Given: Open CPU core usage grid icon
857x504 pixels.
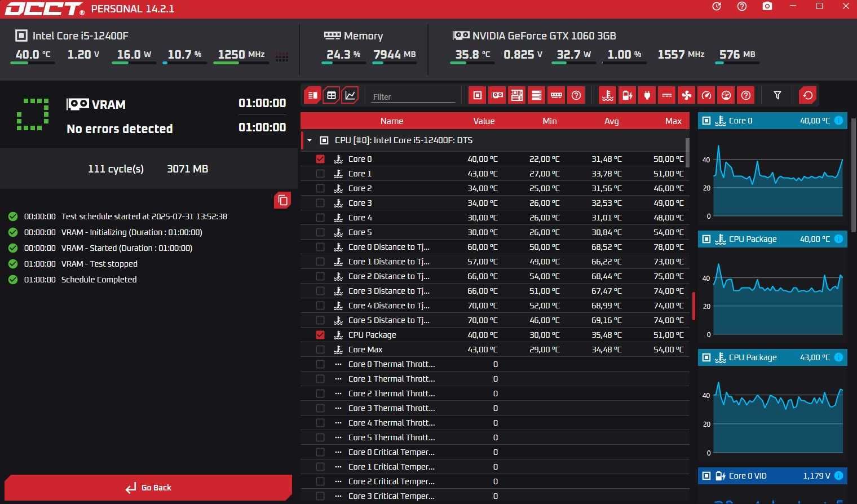Looking at the screenshot, I should click(x=282, y=57).
